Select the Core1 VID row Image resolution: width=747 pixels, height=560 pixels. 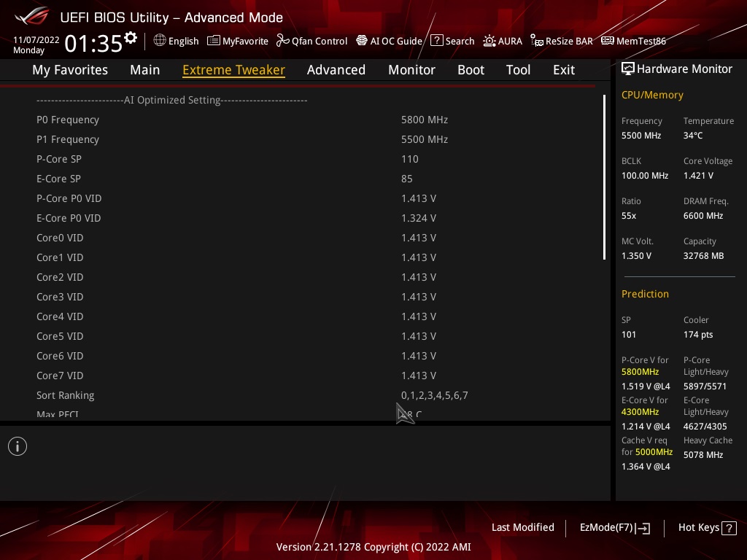(x=305, y=257)
